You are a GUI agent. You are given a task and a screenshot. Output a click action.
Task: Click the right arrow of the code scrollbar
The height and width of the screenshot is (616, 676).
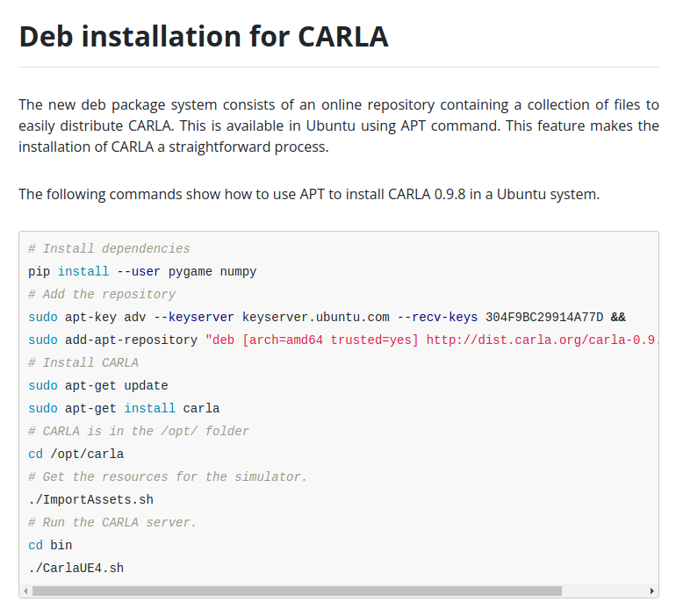pos(651,591)
